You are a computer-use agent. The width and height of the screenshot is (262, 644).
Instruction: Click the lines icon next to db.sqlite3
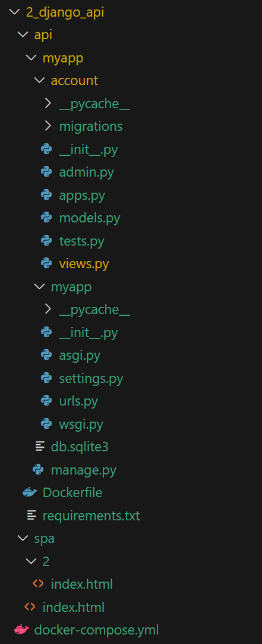[x=39, y=447]
